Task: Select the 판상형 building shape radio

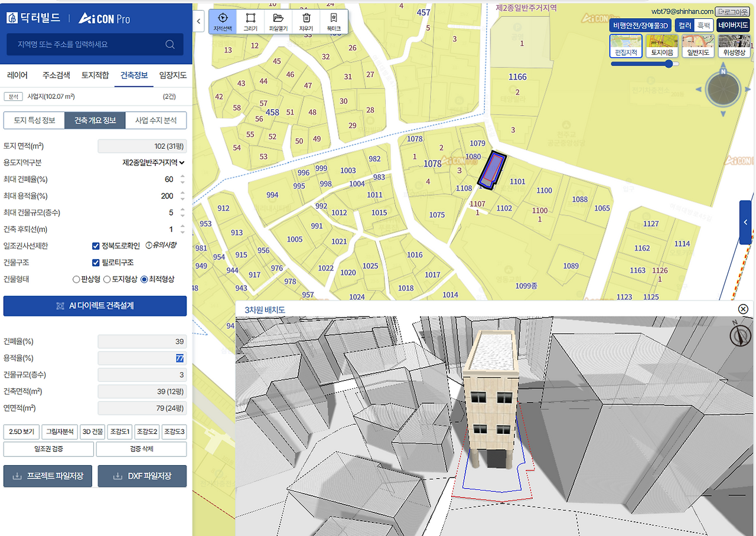Action: tap(76, 279)
